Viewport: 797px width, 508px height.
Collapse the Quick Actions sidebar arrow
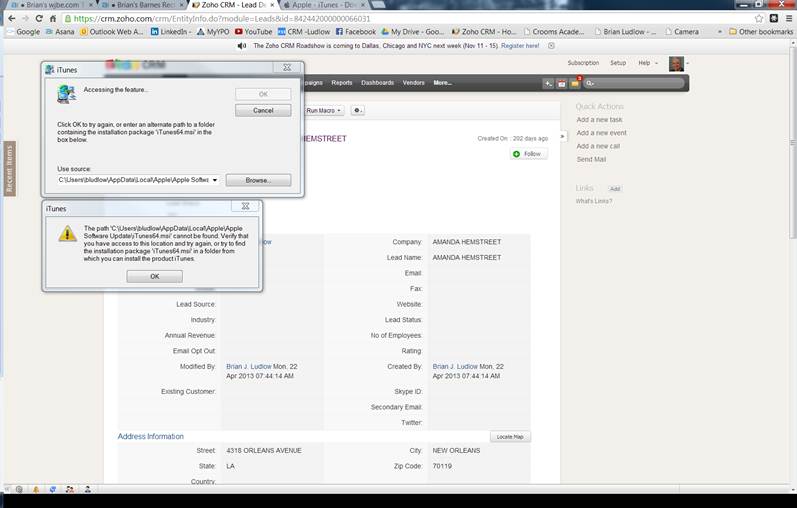[562, 136]
